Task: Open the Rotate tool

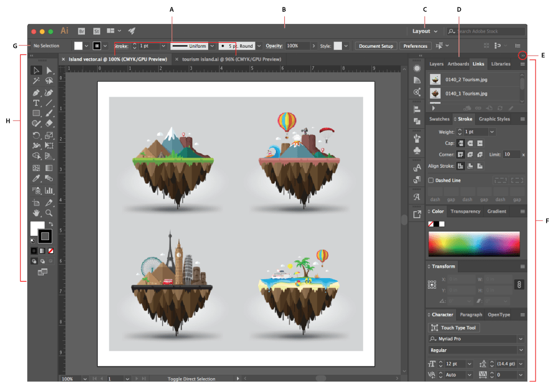Action: [x=37, y=135]
